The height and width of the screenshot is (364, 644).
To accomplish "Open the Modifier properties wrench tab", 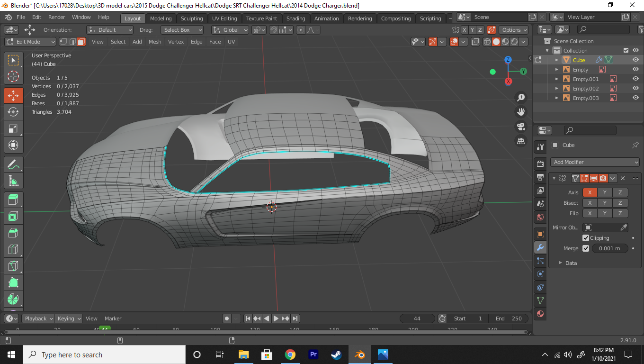I will (540, 247).
